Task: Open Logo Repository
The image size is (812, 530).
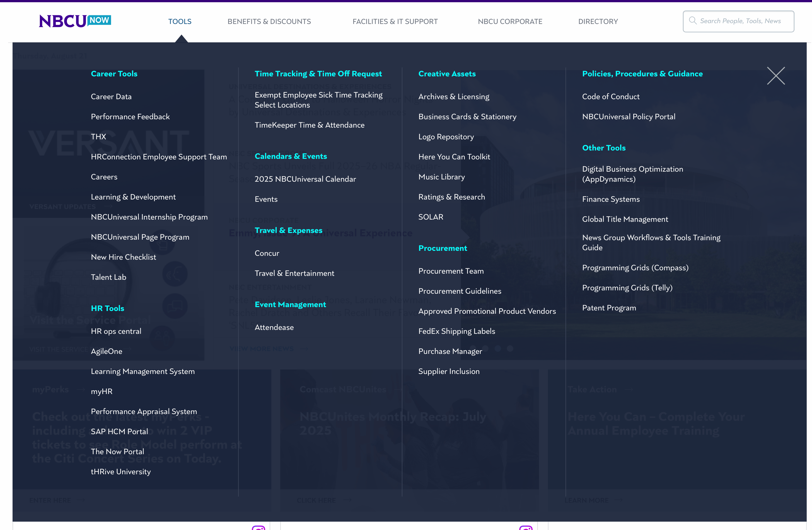Action: pos(446,137)
